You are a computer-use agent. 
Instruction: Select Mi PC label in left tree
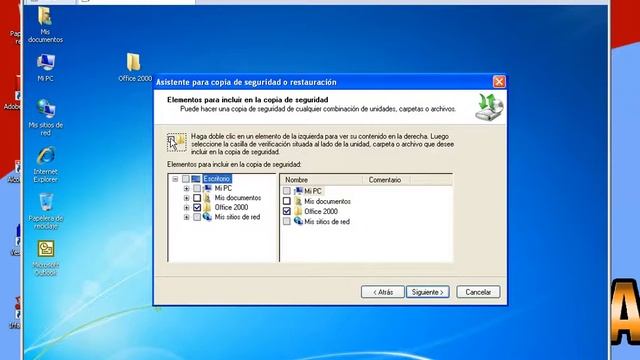(x=223, y=188)
